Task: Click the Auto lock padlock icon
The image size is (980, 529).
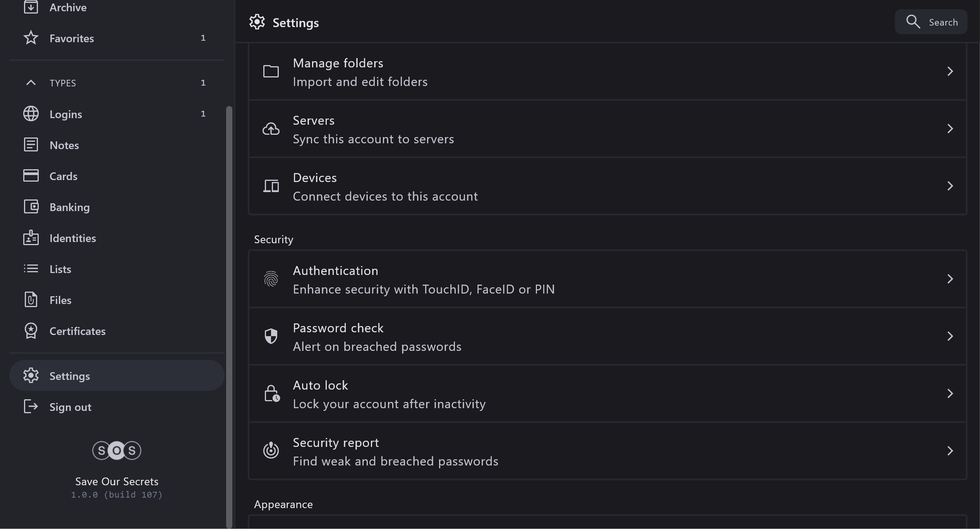Action: tap(272, 393)
